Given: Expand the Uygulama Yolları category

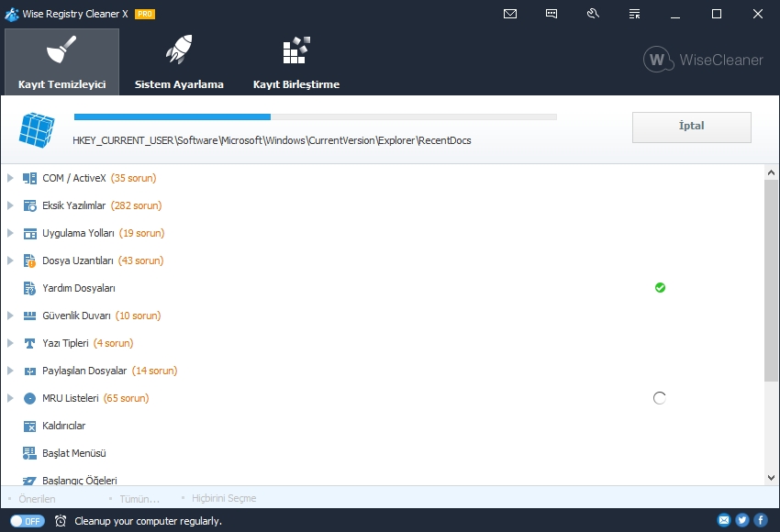Looking at the screenshot, I should (10, 233).
